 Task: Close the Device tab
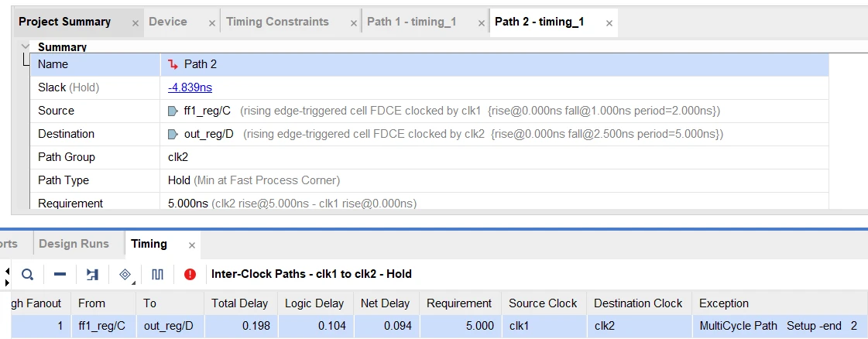212,23
